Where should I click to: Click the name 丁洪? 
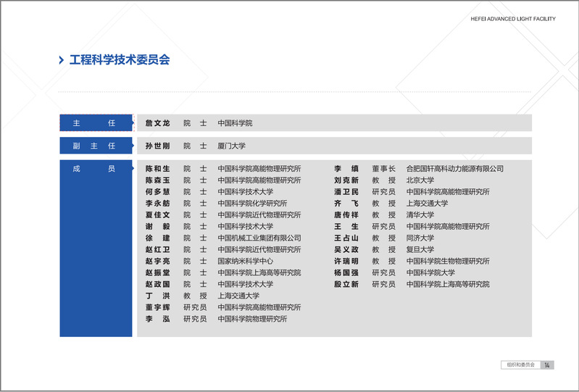(158, 296)
